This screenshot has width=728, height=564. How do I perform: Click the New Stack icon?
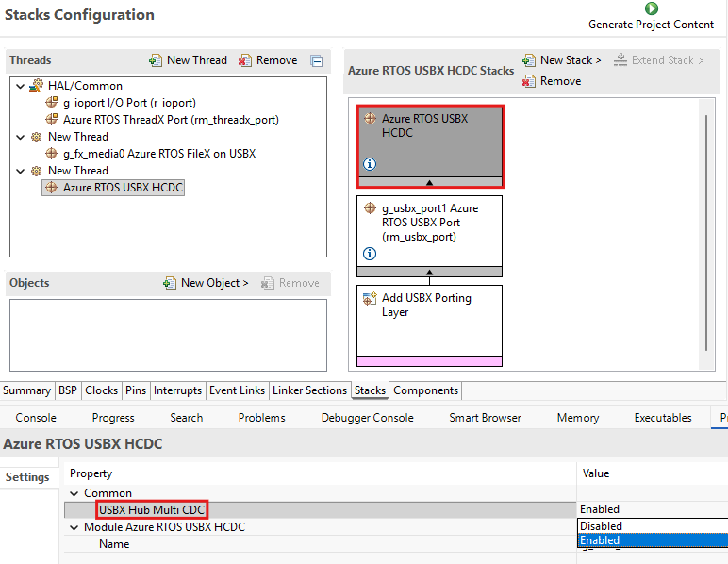(x=529, y=60)
